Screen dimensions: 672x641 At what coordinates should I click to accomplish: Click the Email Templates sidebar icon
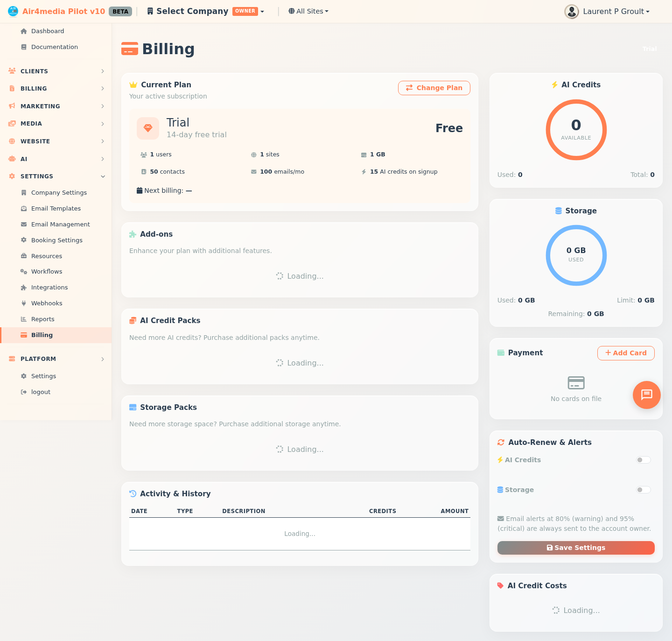[x=24, y=208]
